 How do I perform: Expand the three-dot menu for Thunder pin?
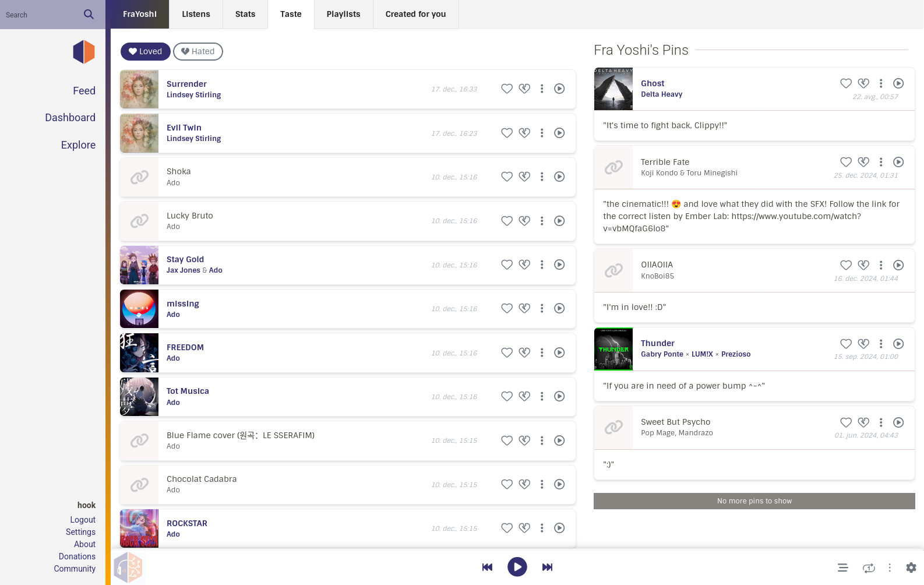pos(881,344)
